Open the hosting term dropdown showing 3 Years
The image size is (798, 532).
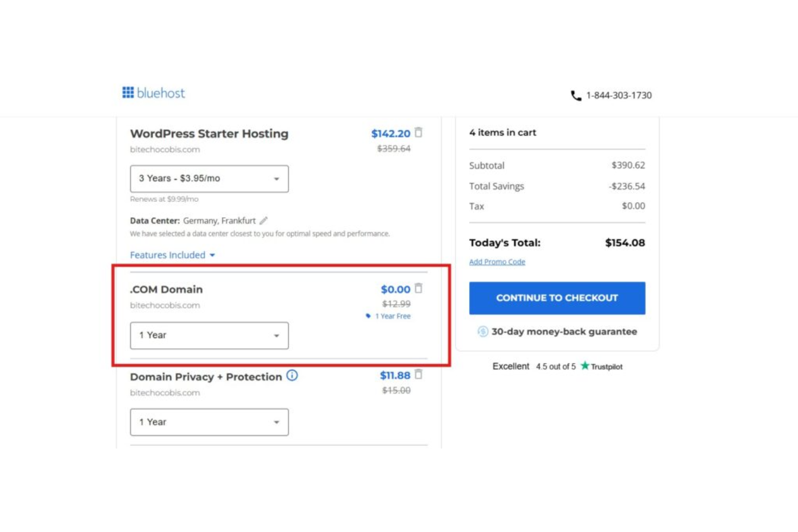(209, 178)
